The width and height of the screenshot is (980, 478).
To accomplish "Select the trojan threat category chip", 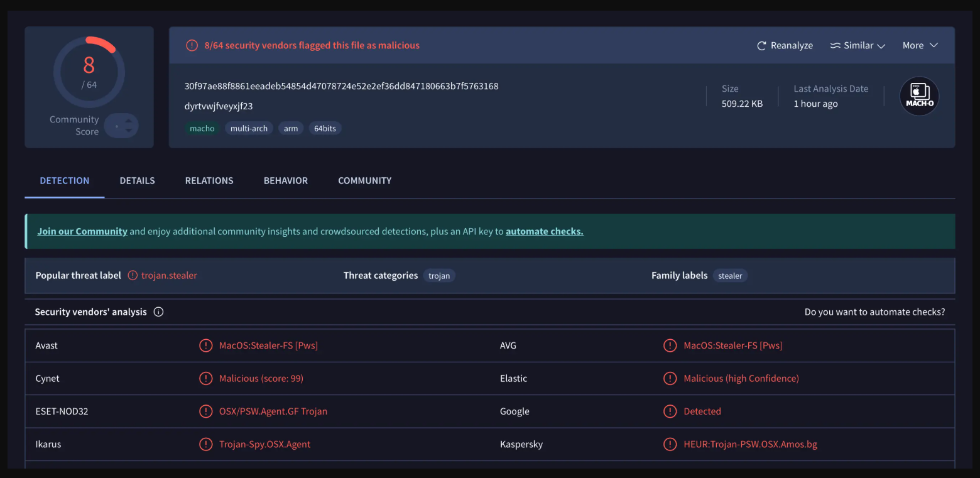I will (x=439, y=275).
